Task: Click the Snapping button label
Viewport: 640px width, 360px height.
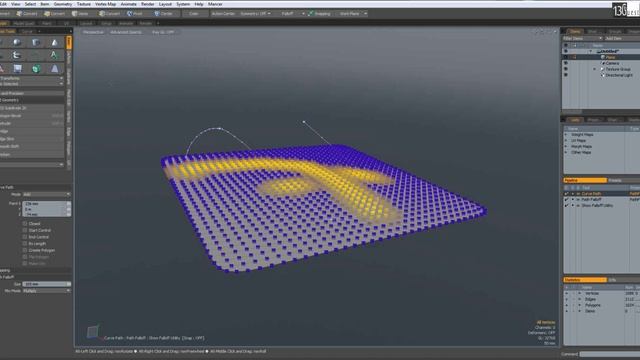Action: click(322, 13)
